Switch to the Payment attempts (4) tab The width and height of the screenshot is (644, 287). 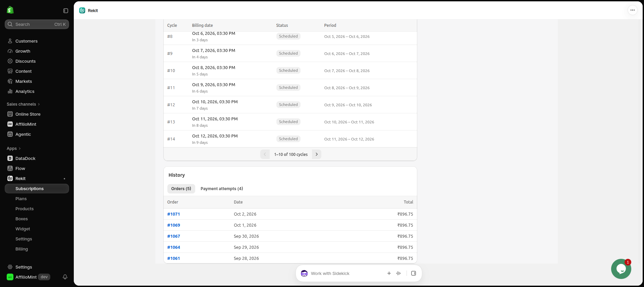tap(222, 189)
